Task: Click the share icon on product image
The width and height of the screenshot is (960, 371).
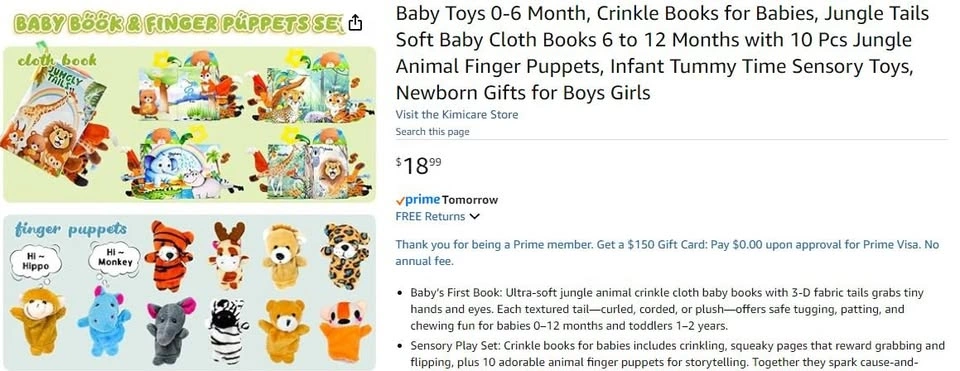Action: pyautogui.click(x=355, y=23)
